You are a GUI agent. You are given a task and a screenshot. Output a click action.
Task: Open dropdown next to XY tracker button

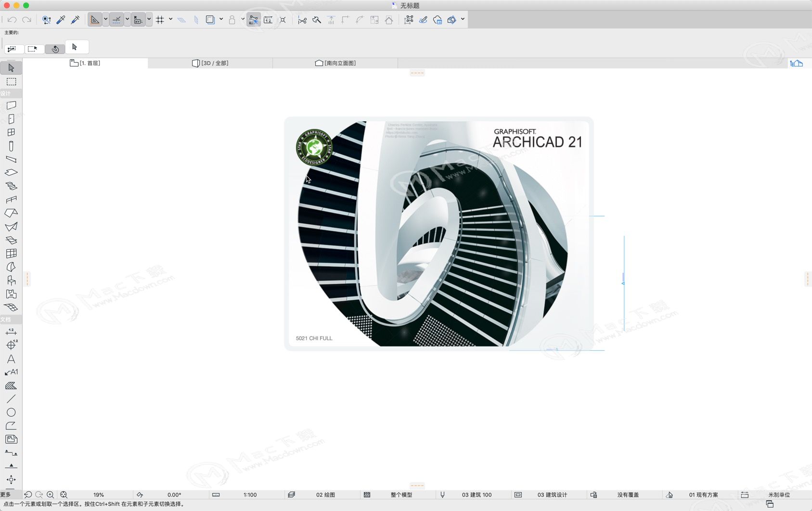tap(149, 20)
